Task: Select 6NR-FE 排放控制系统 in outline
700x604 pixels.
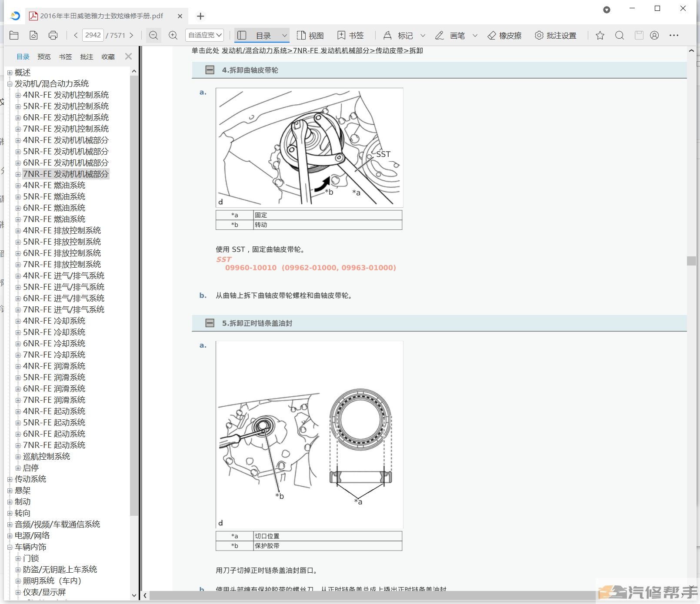Action: (x=62, y=253)
